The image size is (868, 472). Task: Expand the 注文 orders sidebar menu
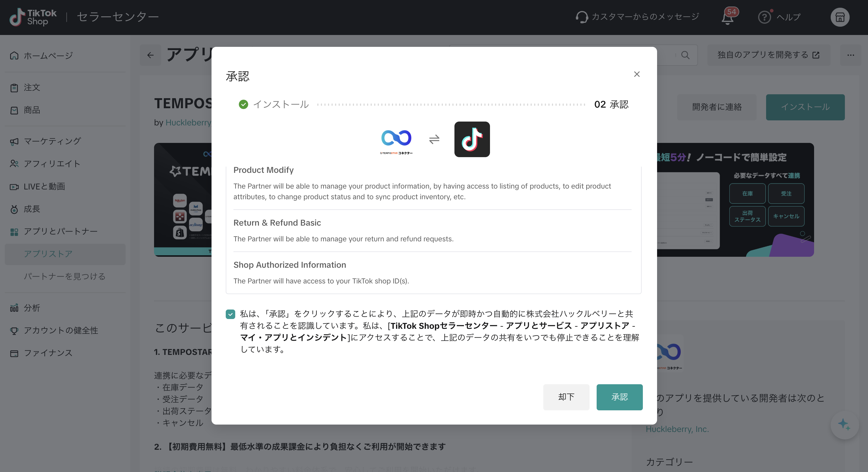(x=32, y=88)
